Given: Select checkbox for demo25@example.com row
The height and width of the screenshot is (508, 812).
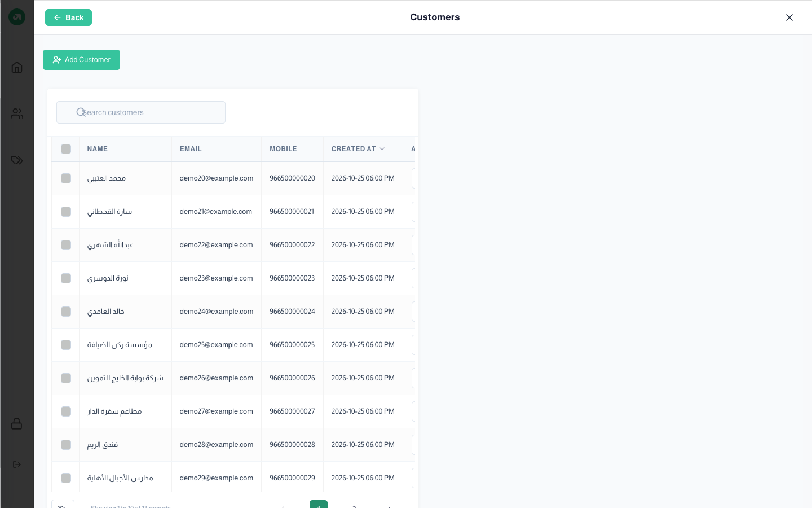Looking at the screenshot, I should (x=66, y=345).
